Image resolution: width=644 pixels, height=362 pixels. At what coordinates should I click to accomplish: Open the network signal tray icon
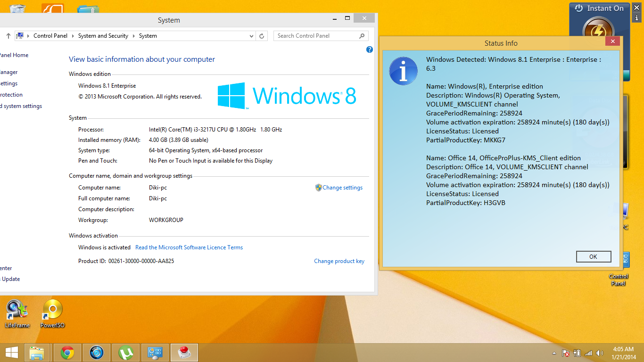(588, 353)
